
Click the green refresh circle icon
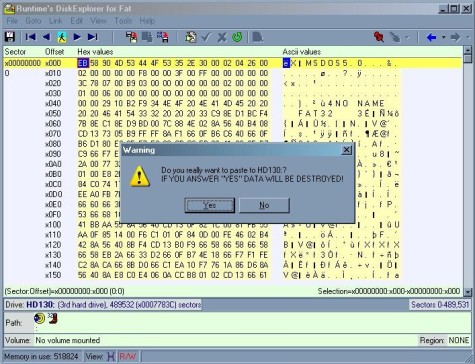pyautogui.click(x=237, y=37)
